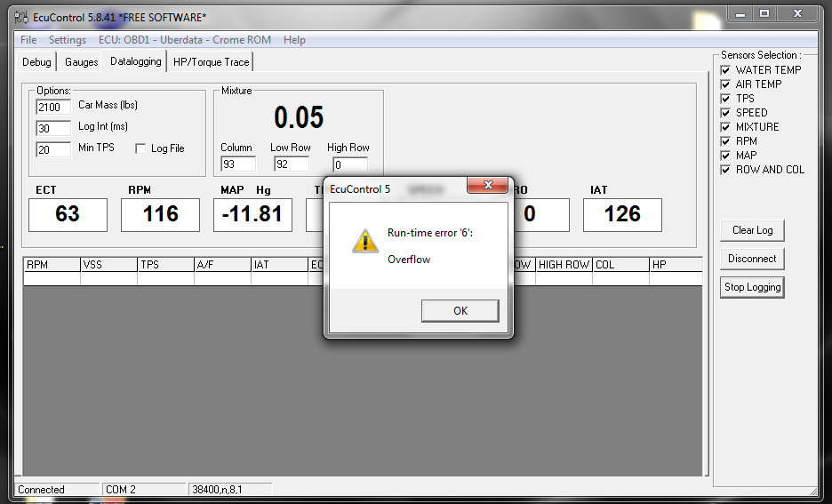The image size is (832, 504).
Task: Switch to the HP/Torque Trace tab
Action: [x=212, y=62]
